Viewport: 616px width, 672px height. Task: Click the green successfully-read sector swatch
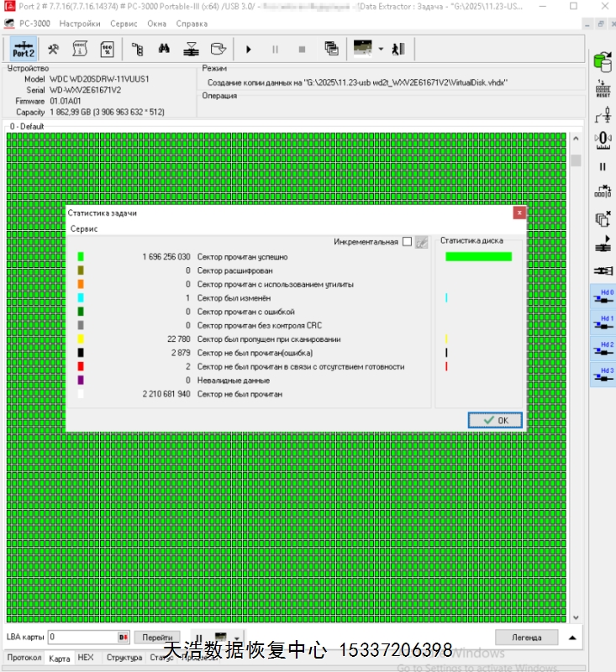pos(81,257)
